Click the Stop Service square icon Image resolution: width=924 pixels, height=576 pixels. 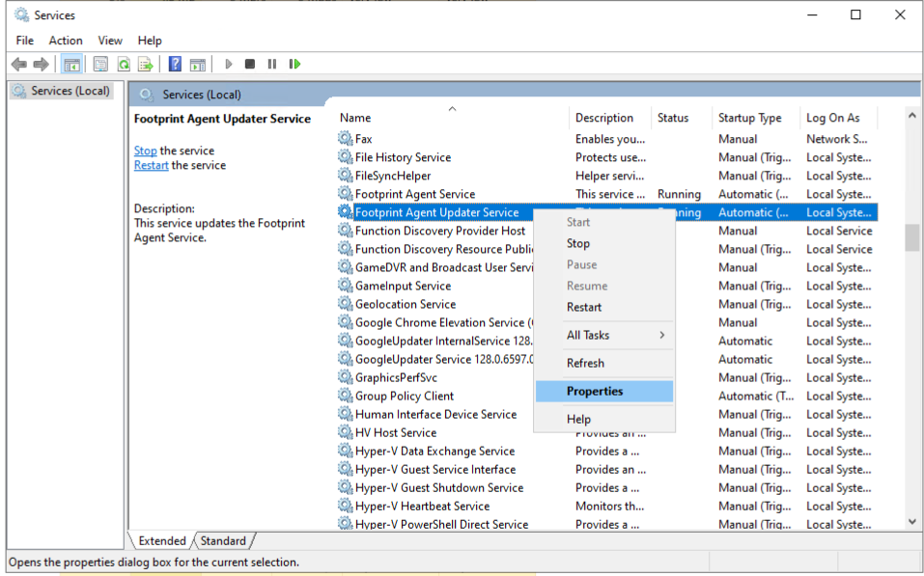(x=250, y=64)
